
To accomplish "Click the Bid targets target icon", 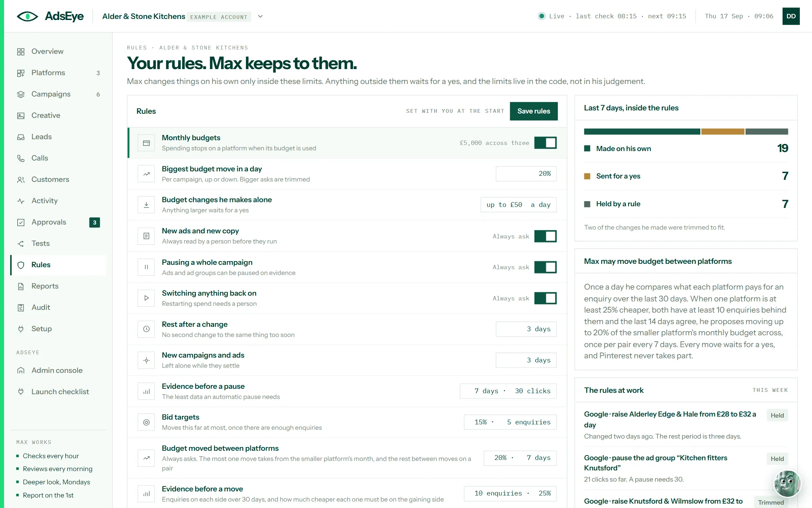I will coord(146,422).
